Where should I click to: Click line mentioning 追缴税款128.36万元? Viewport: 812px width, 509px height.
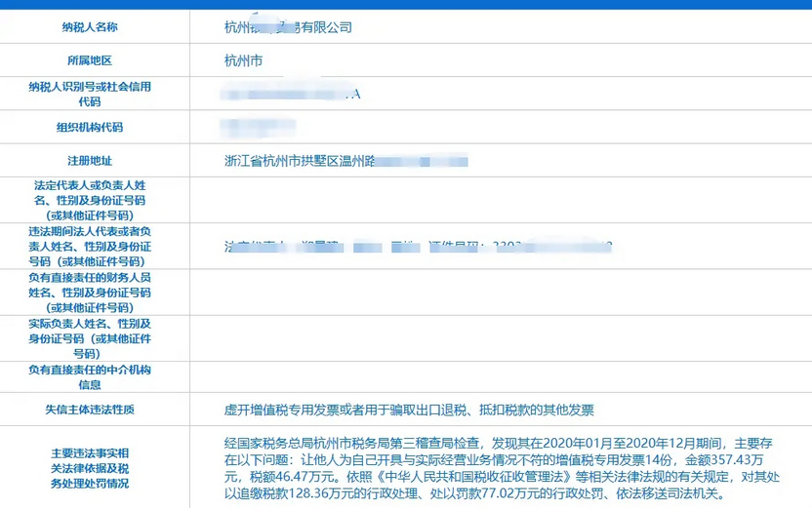474,493
